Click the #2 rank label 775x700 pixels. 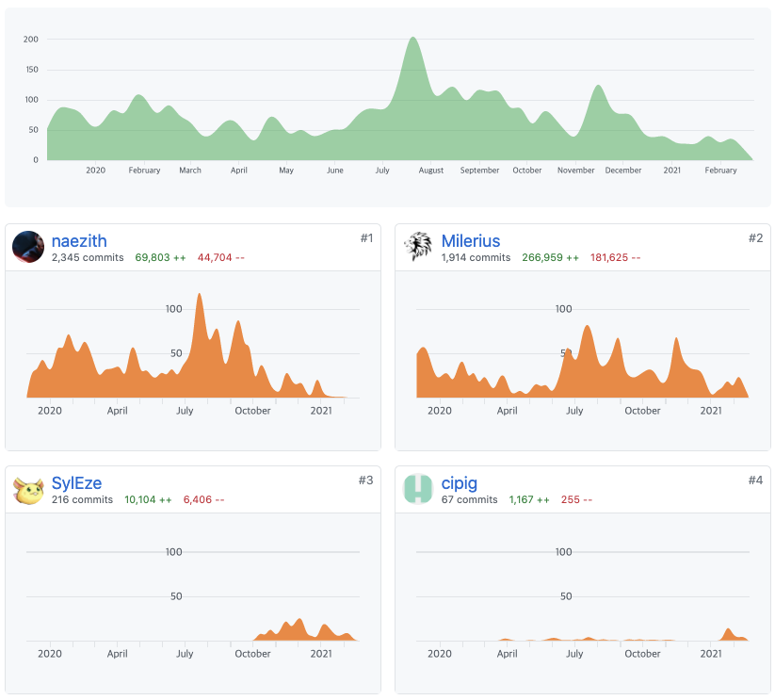756,238
